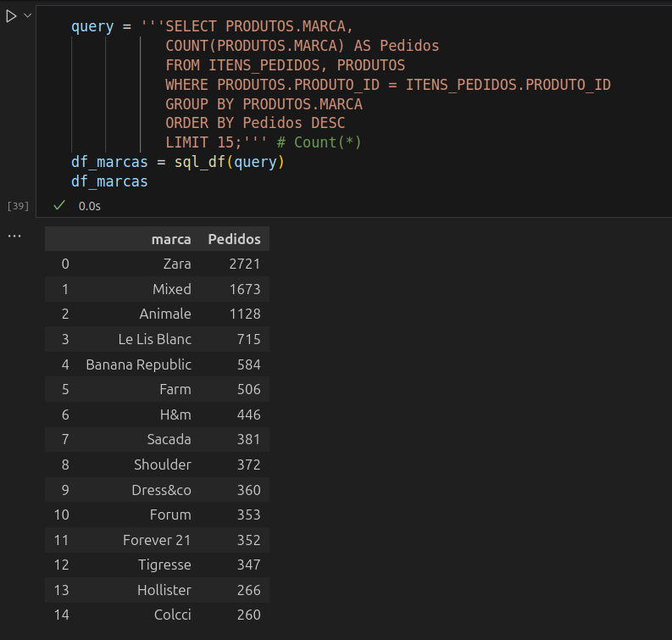Place cursor on 'GROUP BY PRODUTOS.MARCA' line
672x640 pixels.
tap(264, 104)
